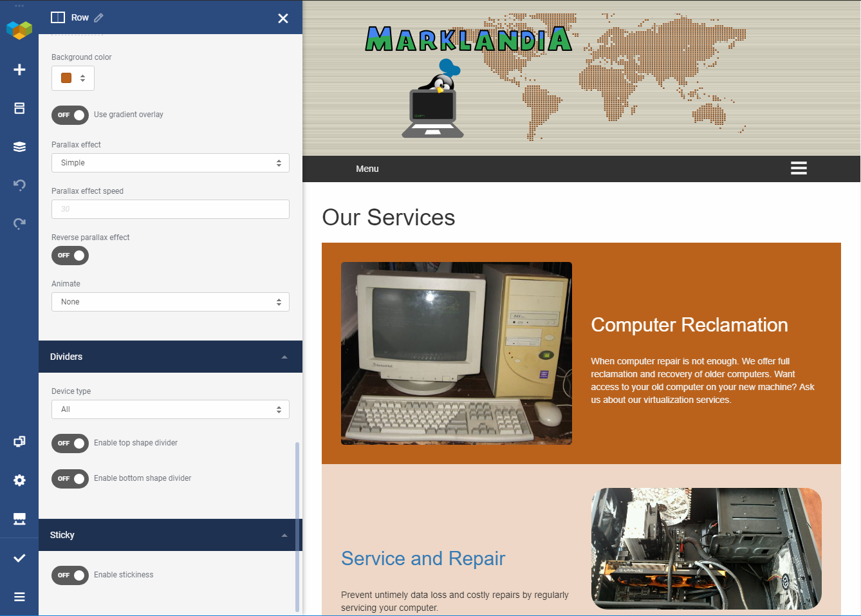
Task: Open the settings gear in sidebar
Action: pos(19,480)
